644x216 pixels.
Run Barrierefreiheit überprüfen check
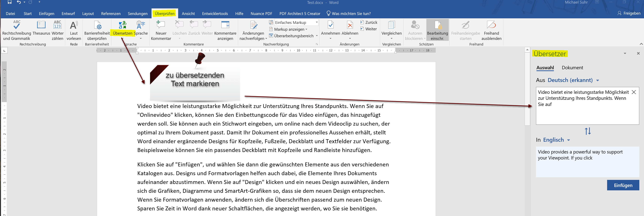(97, 31)
